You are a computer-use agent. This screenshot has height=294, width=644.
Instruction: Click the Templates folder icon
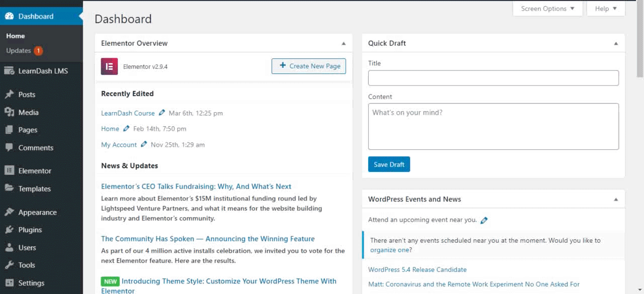(9, 188)
